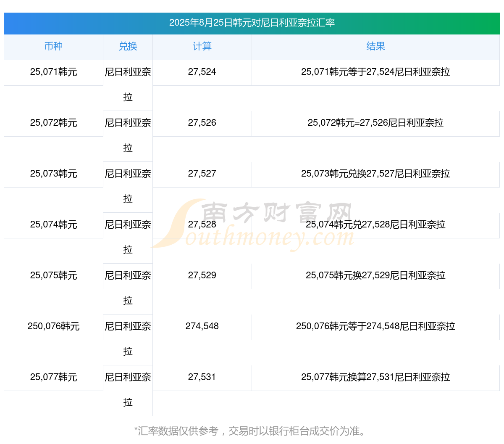This screenshot has width=504, height=444.
Task: Click the calculated value 27,527
Action: [202, 174]
